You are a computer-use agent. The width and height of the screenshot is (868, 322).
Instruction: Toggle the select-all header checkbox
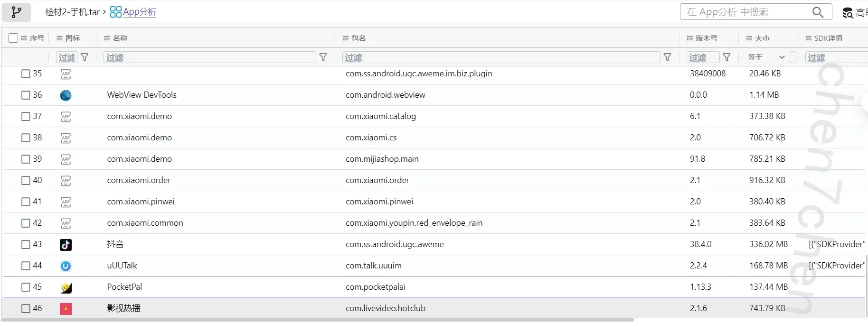coord(13,38)
